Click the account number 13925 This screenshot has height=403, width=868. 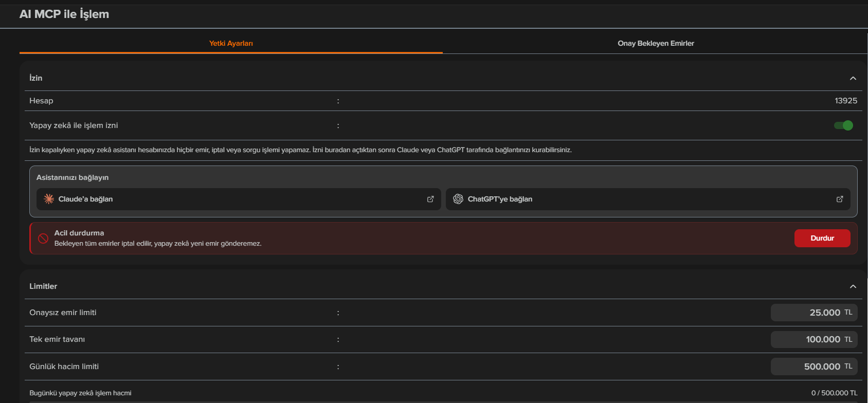coord(846,101)
